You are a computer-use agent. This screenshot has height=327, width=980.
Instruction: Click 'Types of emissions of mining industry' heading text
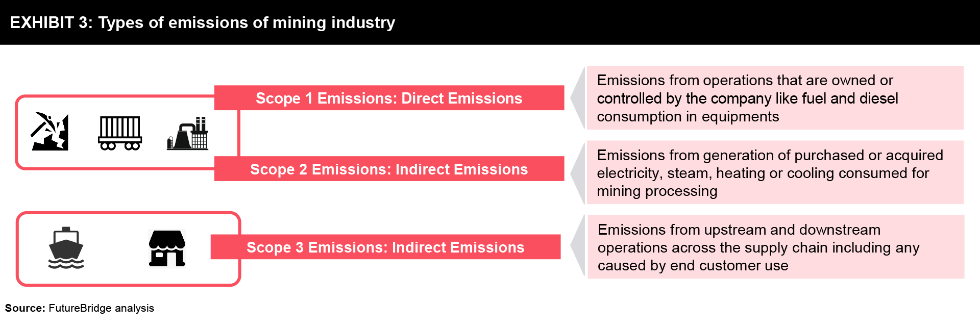(247, 22)
